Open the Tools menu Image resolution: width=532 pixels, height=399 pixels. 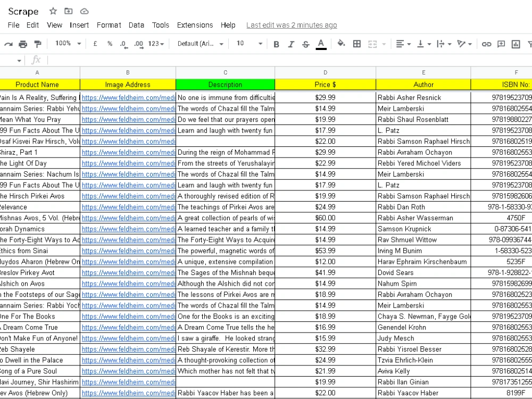[161, 25]
